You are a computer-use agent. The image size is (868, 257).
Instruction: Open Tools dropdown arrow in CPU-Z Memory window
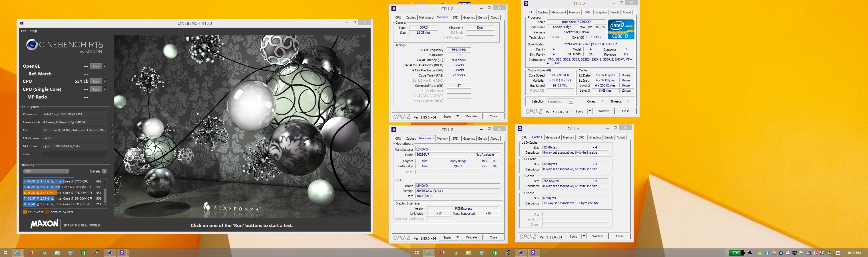(x=457, y=116)
